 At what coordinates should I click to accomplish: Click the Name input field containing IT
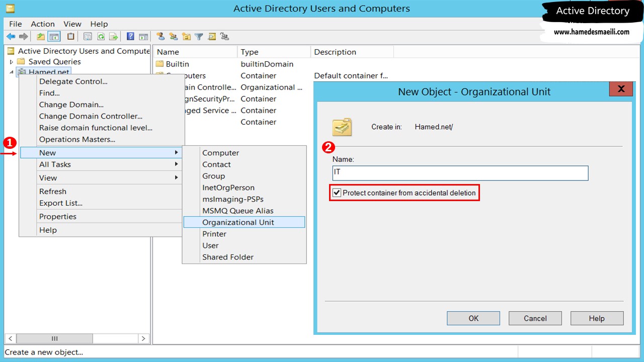(x=460, y=173)
